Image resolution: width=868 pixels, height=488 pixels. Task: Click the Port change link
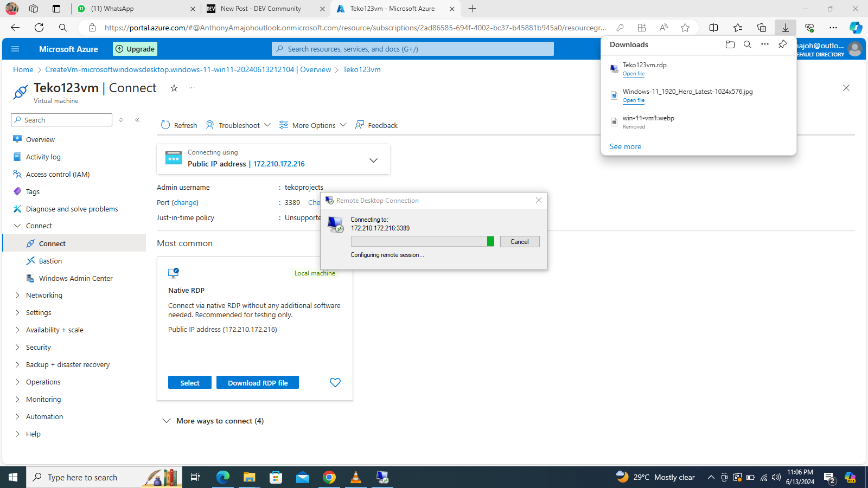point(186,202)
